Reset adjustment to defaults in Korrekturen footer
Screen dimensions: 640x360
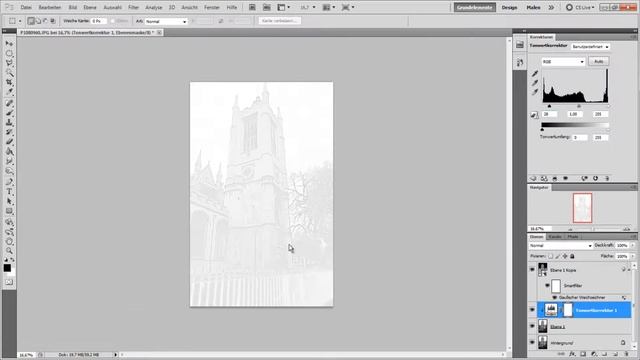596,178
